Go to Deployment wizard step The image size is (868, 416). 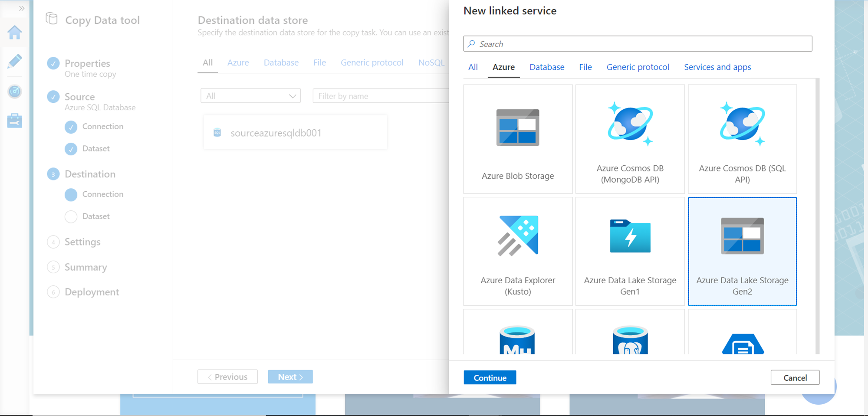[92, 292]
